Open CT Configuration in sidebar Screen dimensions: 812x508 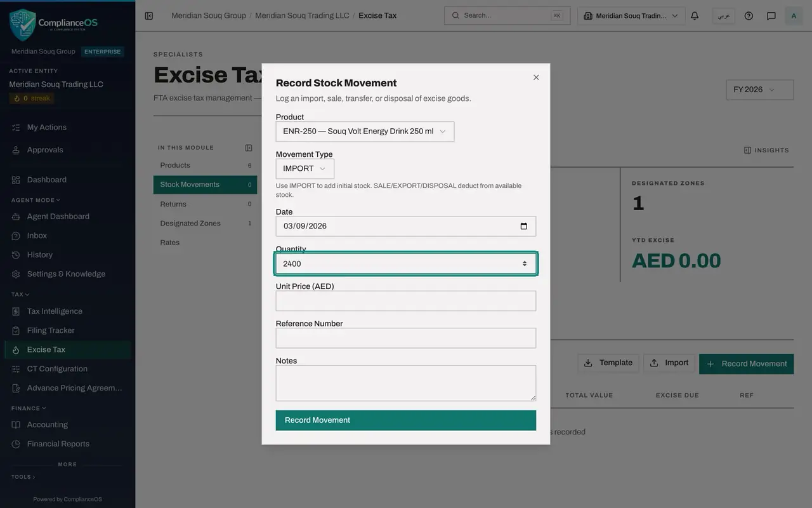click(x=67, y=369)
